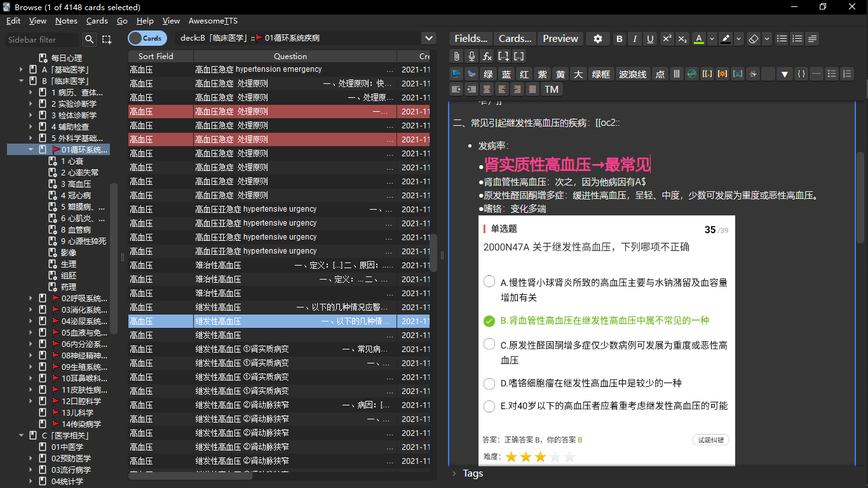Record audio with microphone icon
The image size is (868, 488).
471,56
